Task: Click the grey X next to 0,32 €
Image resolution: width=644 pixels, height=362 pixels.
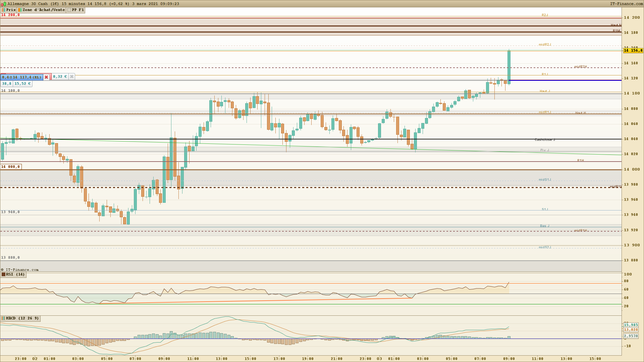Action: (x=71, y=76)
